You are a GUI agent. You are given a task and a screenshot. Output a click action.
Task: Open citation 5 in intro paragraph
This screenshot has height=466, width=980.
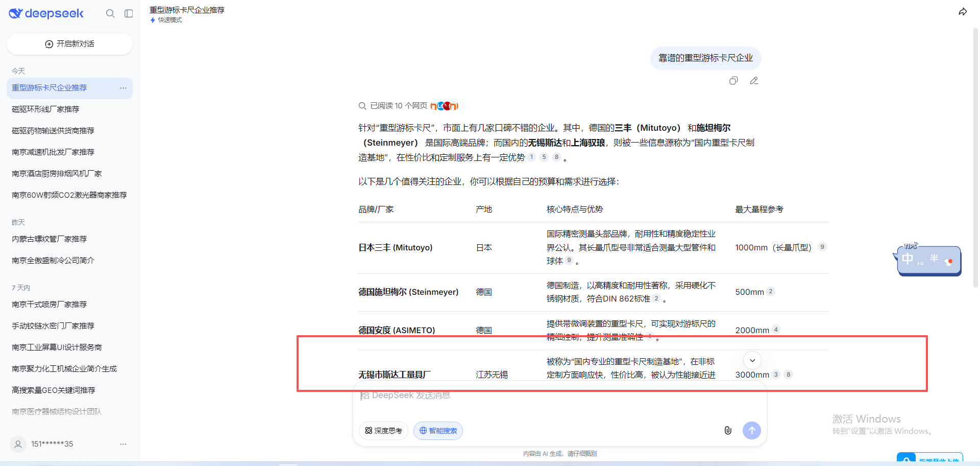point(544,157)
